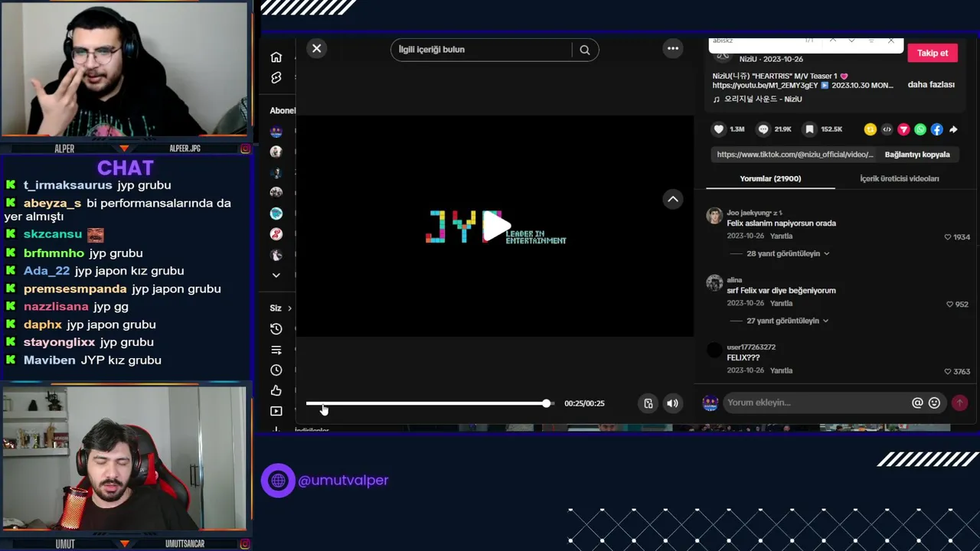Expand more subscriptions with sidebar chevron
The image size is (980, 551).
click(276, 275)
